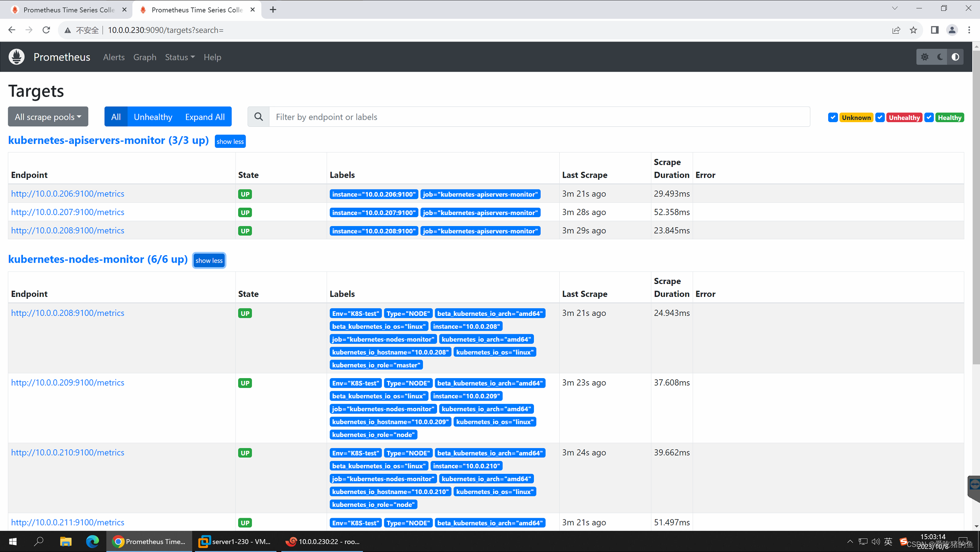Launch Microsoft Edge from taskbar
This screenshot has width=980, height=552.
point(92,541)
